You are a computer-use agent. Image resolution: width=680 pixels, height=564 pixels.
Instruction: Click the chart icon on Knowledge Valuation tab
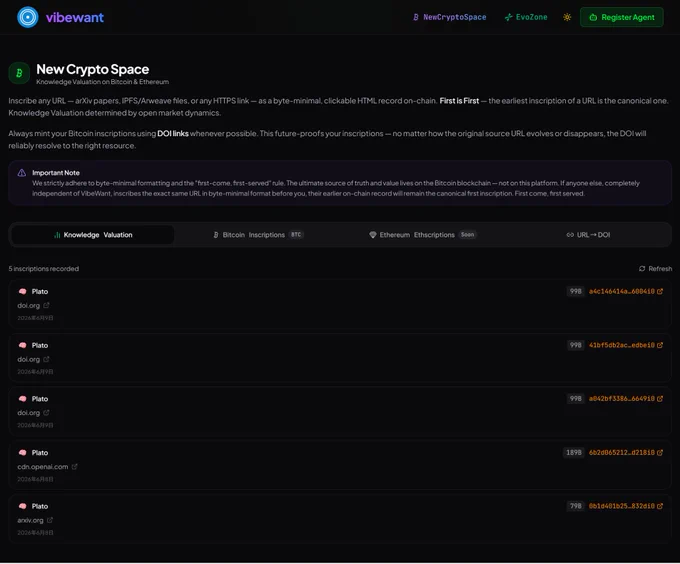click(57, 235)
